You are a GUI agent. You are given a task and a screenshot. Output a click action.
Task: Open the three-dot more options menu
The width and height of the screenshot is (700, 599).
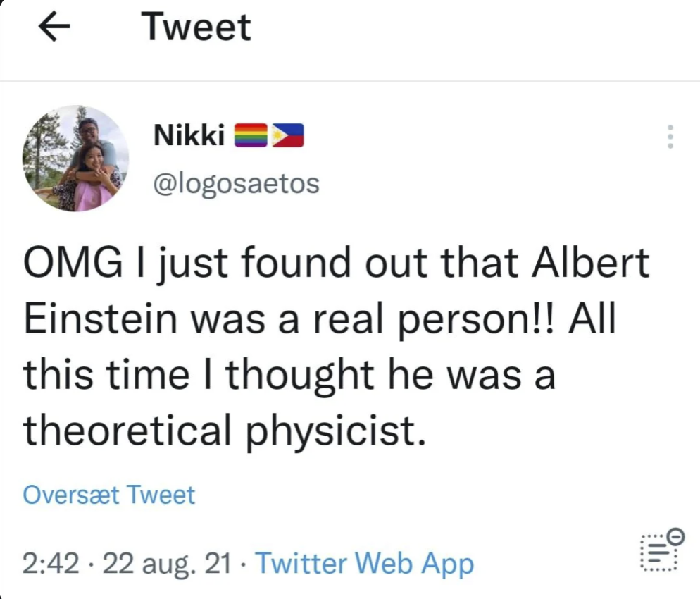tap(670, 137)
